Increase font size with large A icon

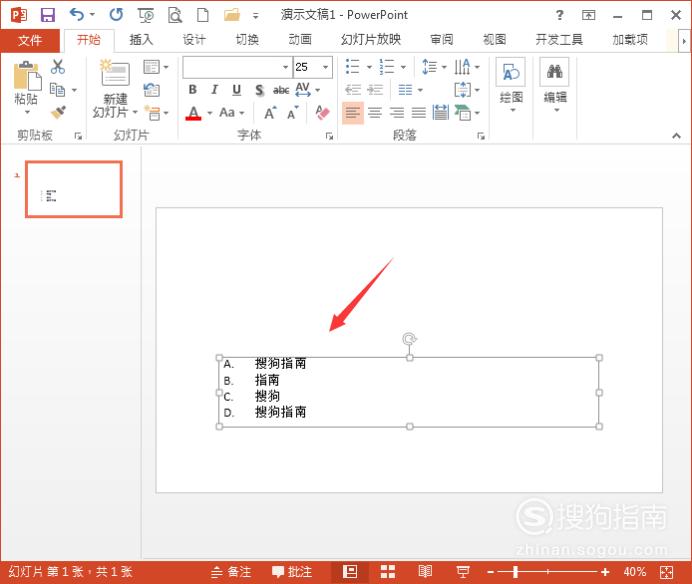tap(270, 113)
